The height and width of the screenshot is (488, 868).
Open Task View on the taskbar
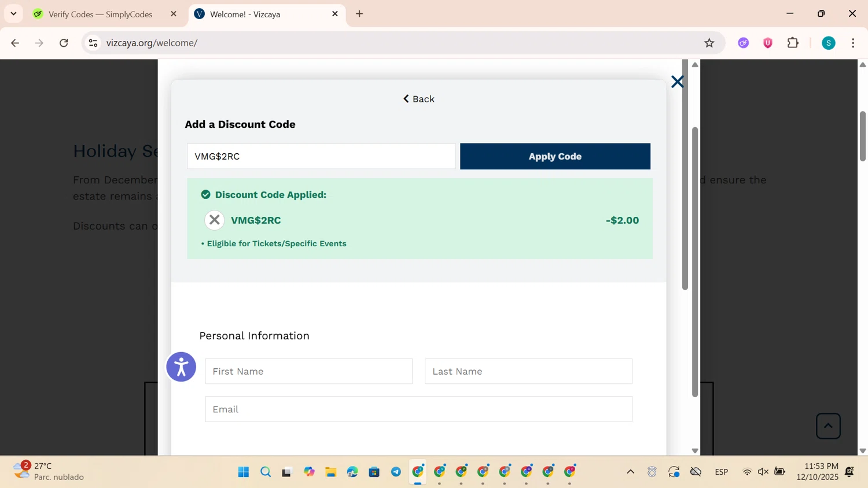click(x=287, y=472)
